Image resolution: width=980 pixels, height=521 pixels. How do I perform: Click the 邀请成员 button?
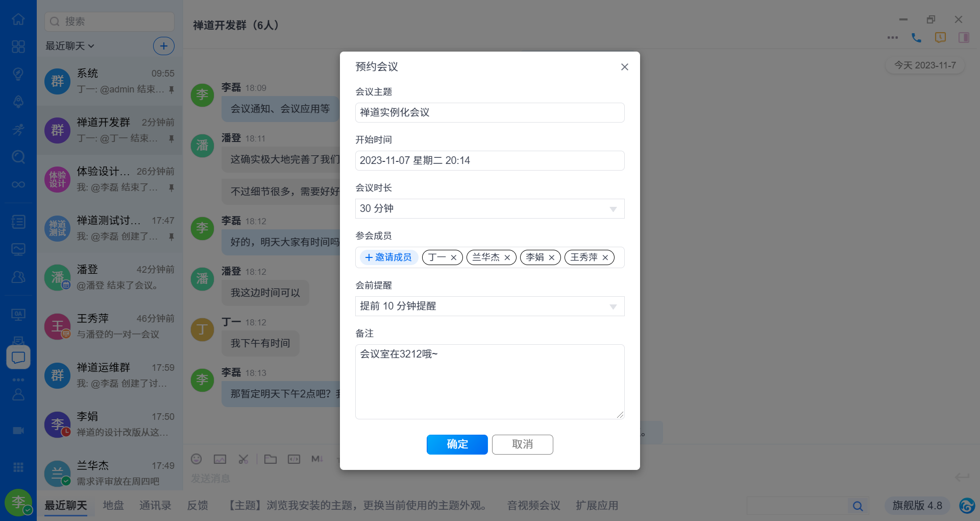[389, 257]
